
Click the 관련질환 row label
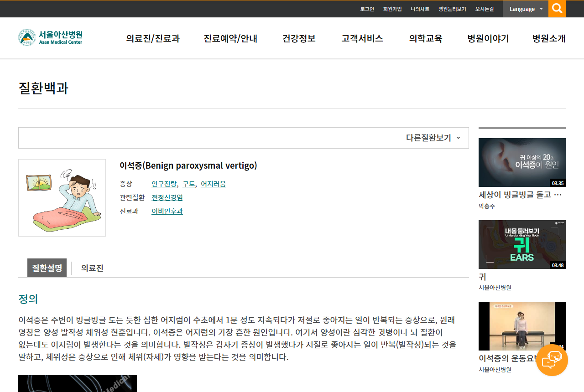132,198
